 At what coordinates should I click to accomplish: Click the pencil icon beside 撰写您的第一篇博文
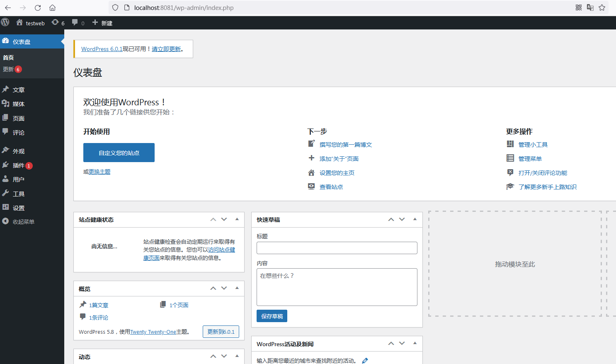point(311,143)
